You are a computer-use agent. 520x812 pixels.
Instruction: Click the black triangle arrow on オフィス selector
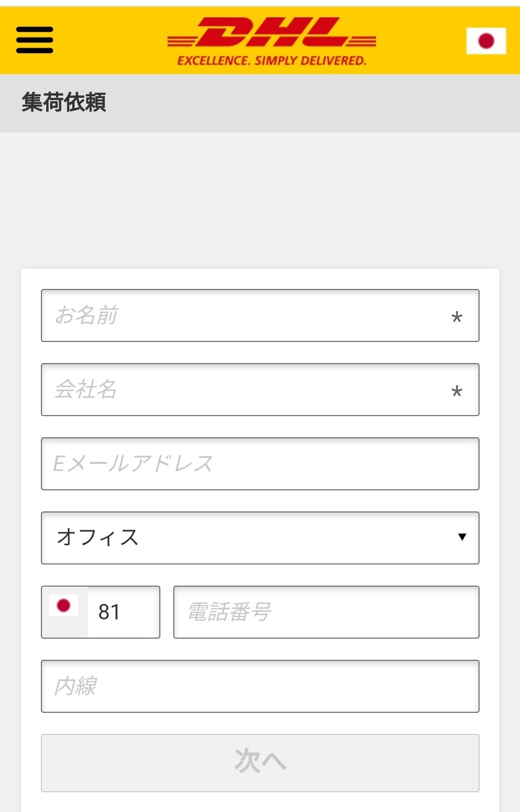[462, 537]
